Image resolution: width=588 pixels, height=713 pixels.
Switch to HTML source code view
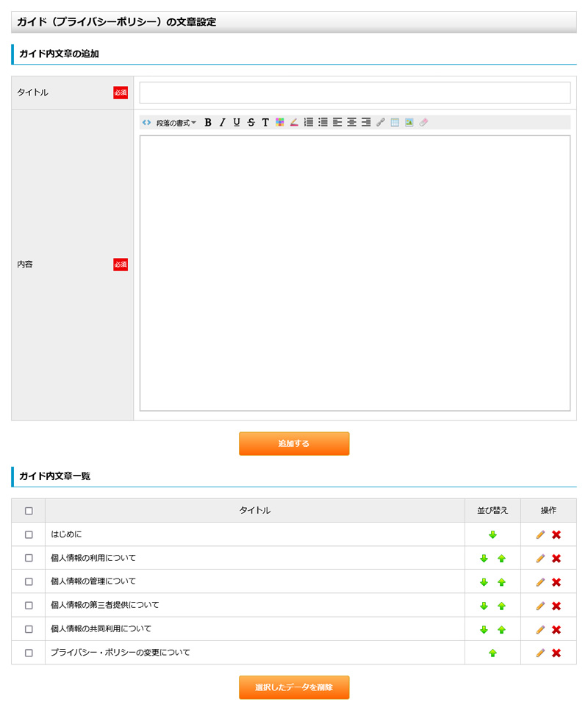click(x=147, y=123)
